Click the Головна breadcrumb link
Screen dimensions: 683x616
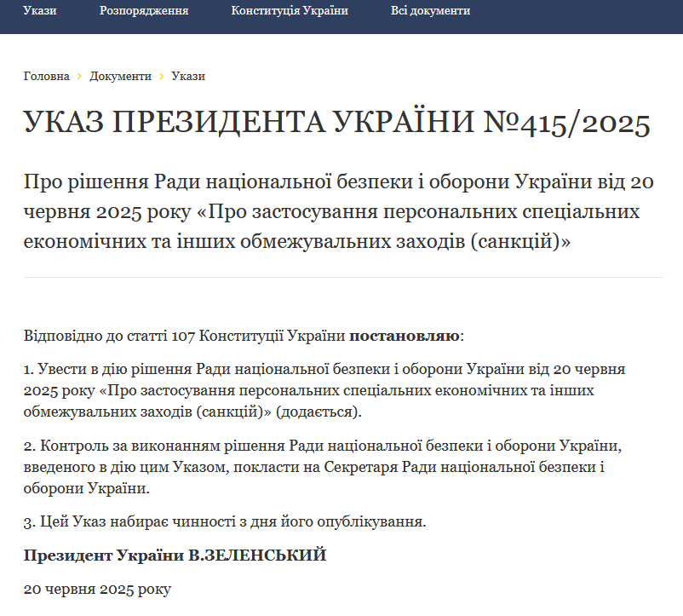coord(47,76)
